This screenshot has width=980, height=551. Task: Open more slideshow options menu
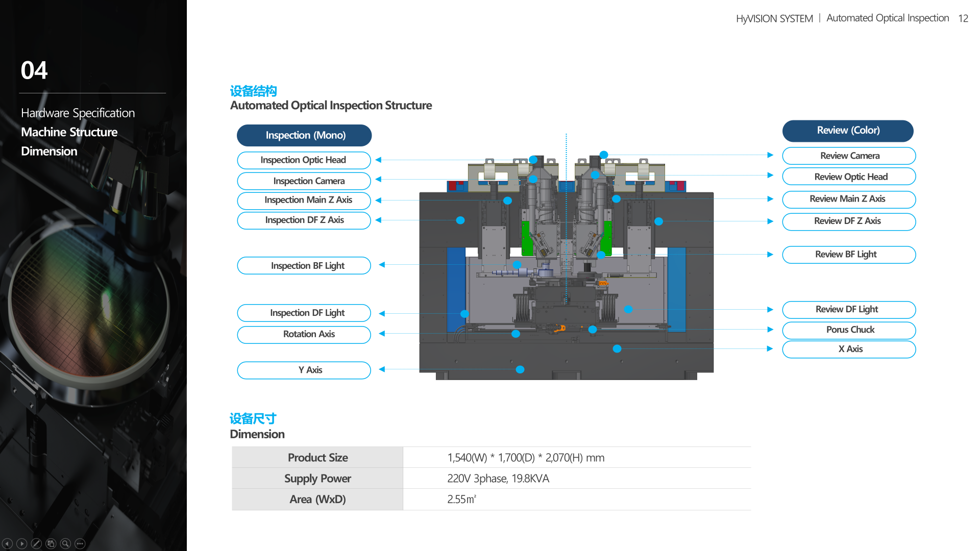pyautogui.click(x=80, y=544)
